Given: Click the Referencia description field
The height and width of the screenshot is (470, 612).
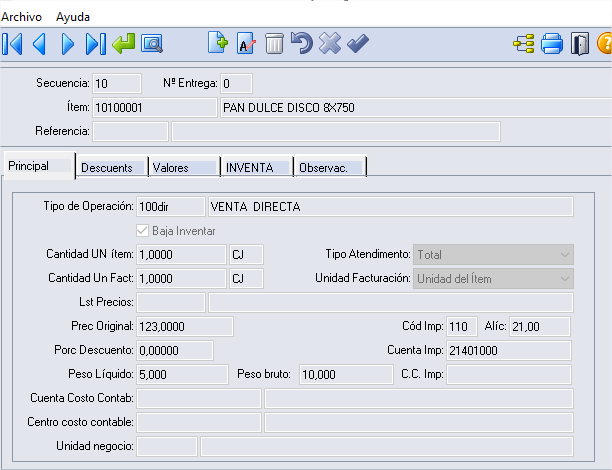Looking at the screenshot, I should tap(336, 131).
